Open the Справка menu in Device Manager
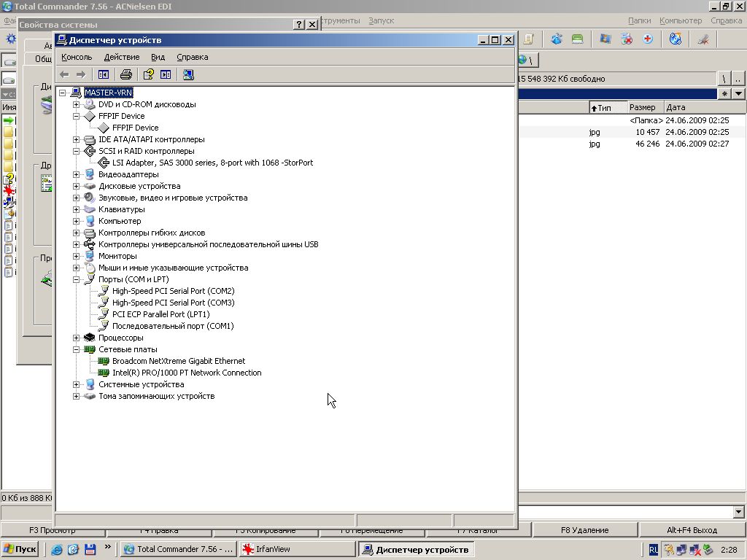Viewport: 747px width, 560px height. tap(193, 57)
